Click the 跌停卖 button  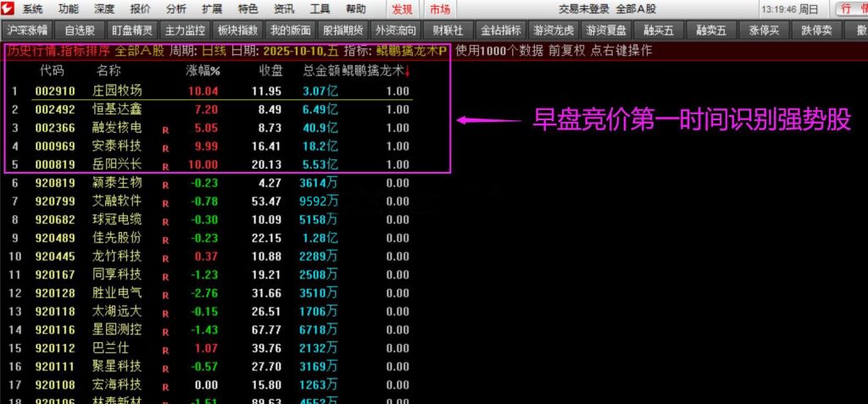817,31
